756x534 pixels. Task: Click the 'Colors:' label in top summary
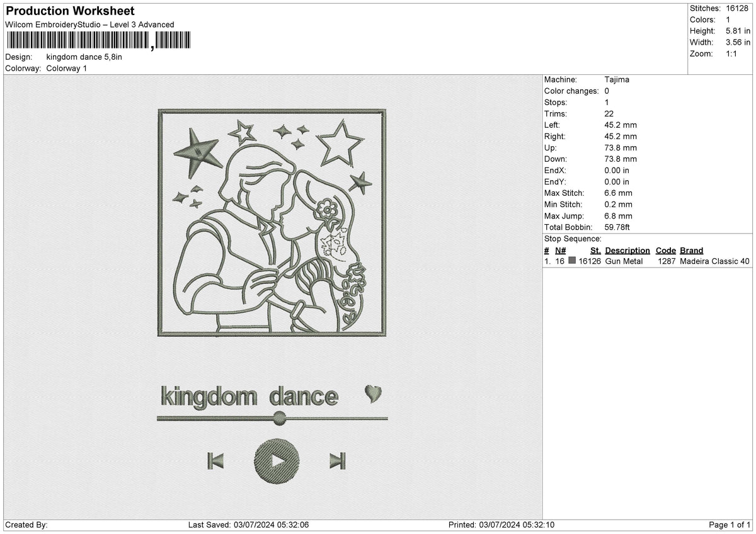point(702,20)
